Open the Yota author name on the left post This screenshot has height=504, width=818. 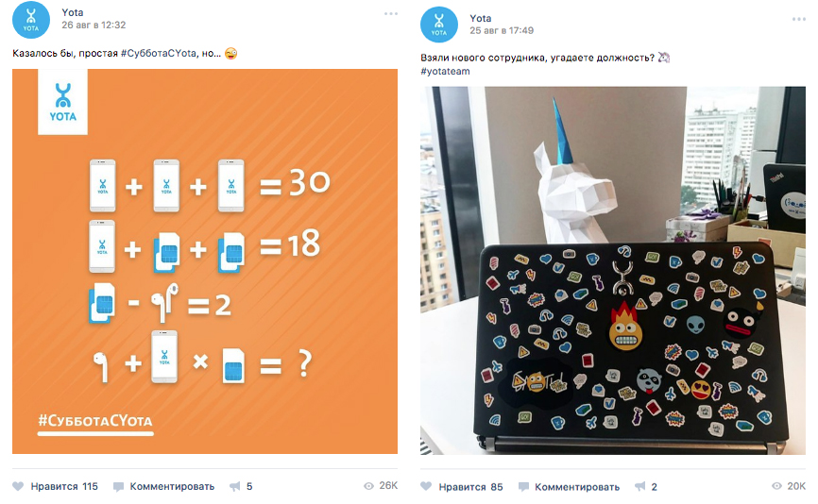pyautogui.click(x=73, y=12)
